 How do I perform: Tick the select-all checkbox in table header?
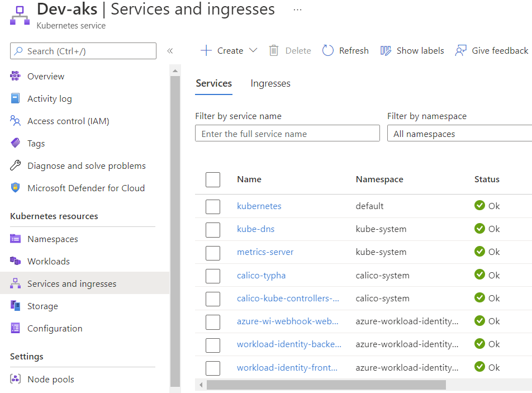(x=213, y=179)
